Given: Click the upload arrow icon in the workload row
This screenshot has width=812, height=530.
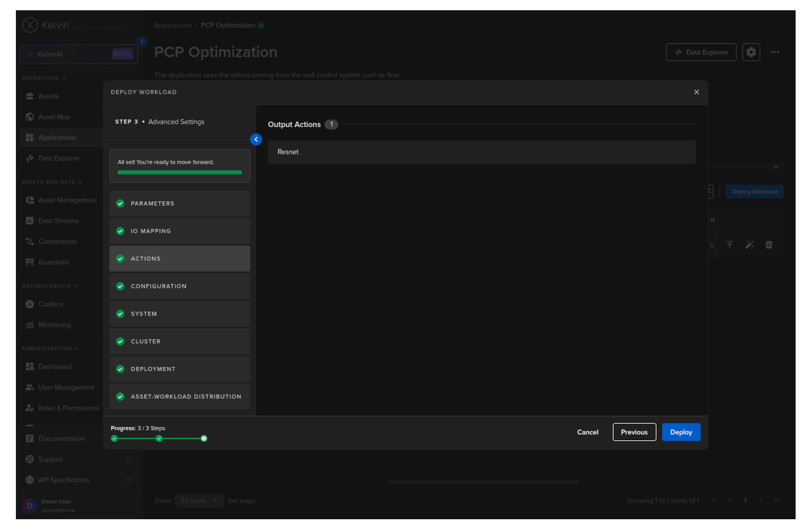Looking at the screenshot, I should 729,245.
